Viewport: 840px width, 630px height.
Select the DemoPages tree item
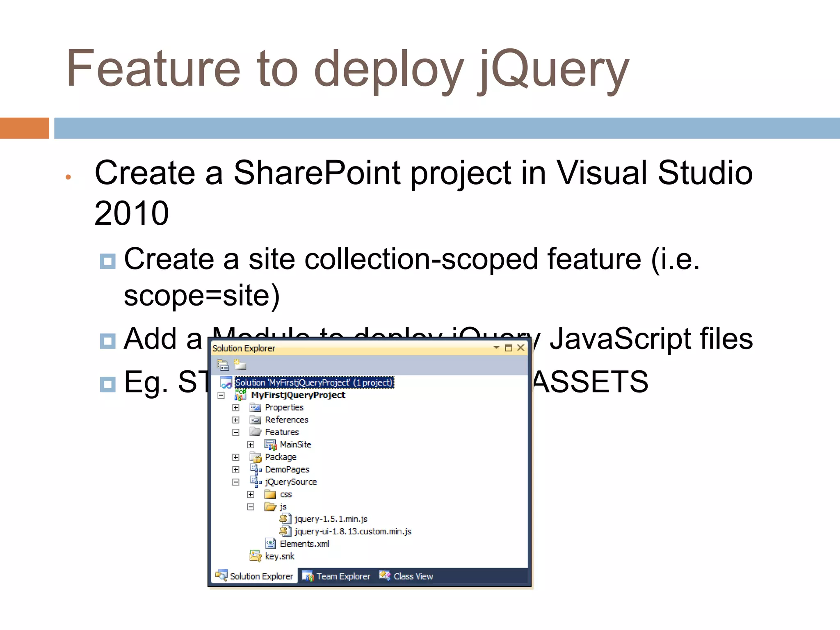pyautogui.click(x=287, y=469)
